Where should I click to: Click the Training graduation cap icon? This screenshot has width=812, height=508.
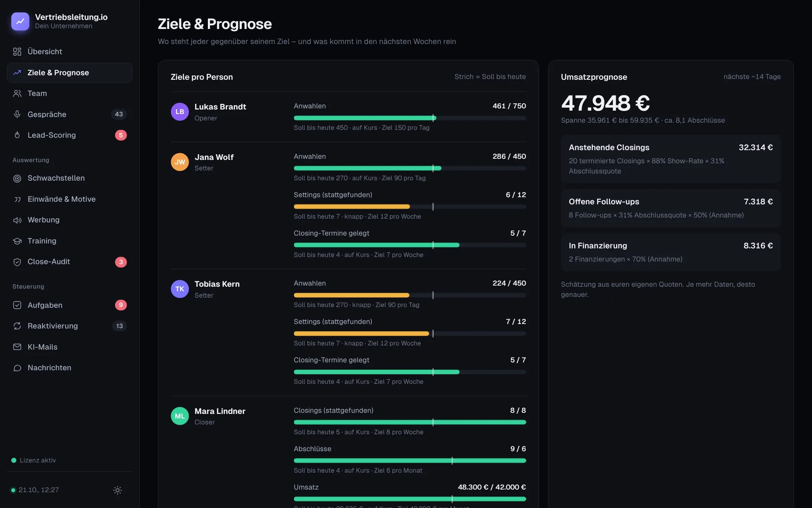(x=17, y=241)
